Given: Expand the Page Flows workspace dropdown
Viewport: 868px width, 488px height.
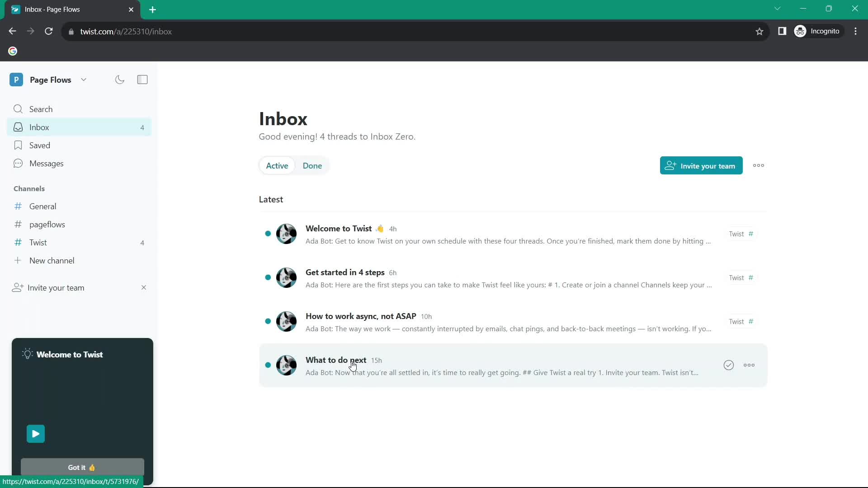Looking at the screenshot, I should coord(83,79).
